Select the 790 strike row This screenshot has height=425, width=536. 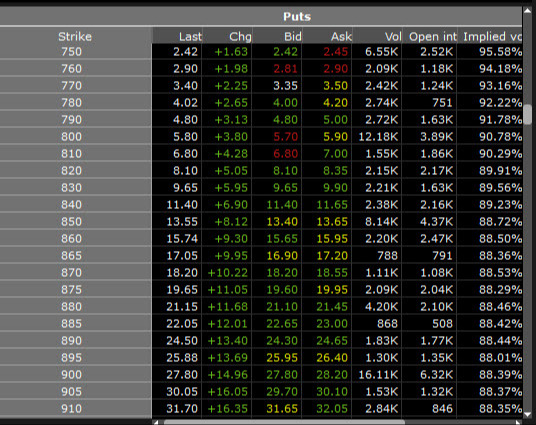(261, 120)
